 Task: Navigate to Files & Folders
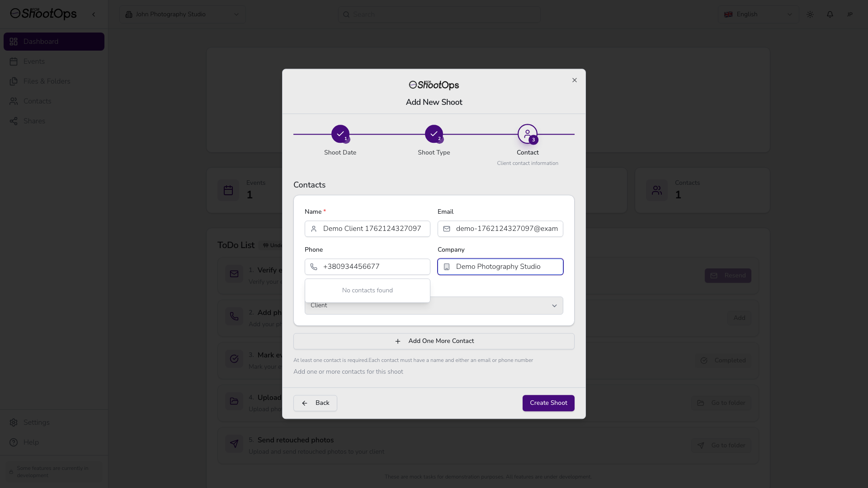(47, 81)
